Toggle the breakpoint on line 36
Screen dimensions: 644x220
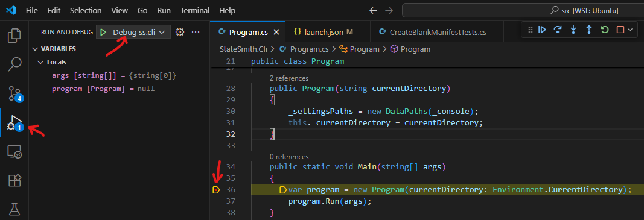pos(216,190)
